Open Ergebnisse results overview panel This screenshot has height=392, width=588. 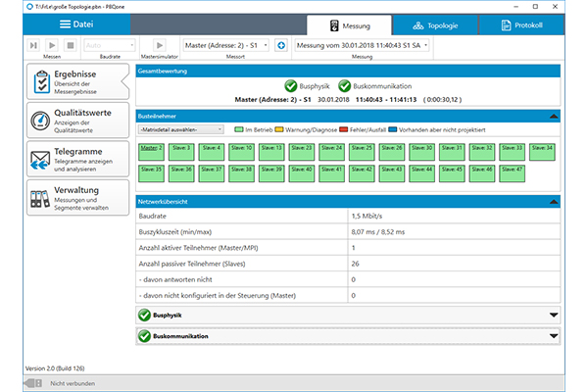(x=78, y=81)
